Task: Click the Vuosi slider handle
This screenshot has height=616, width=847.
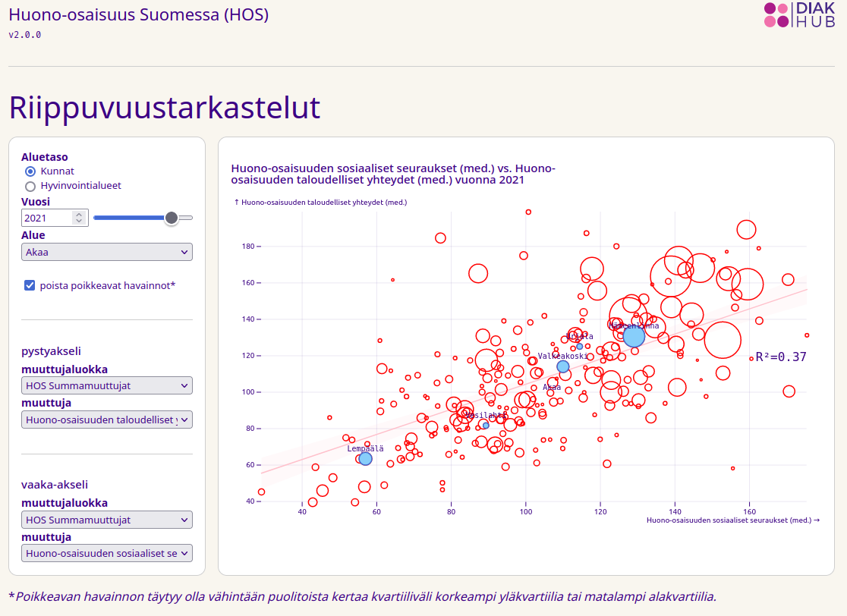Action: (x=172, y=218)
